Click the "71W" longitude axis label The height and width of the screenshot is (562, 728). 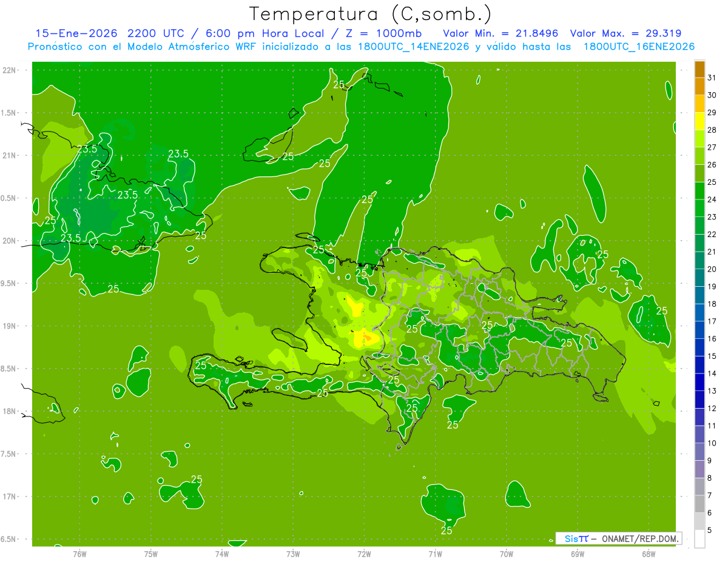[435, 554]
